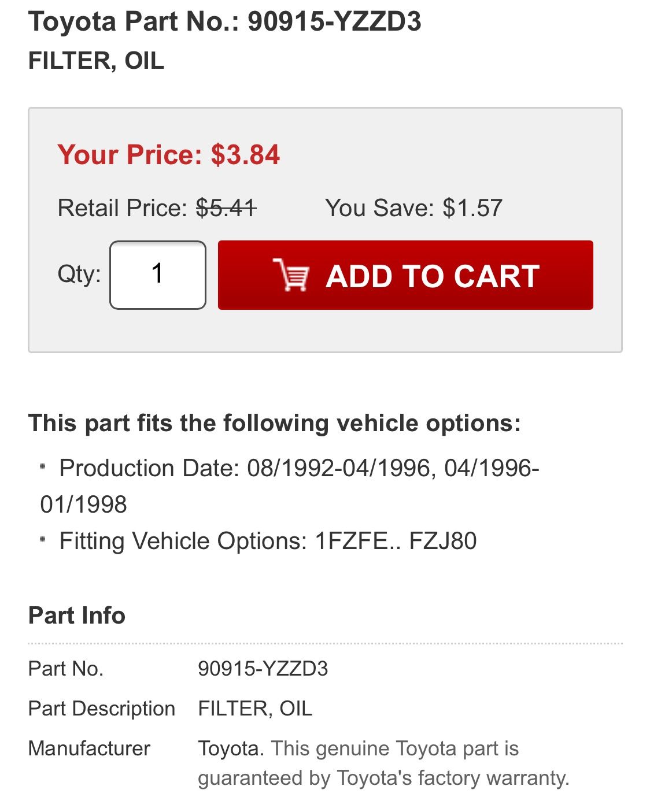
Task: Click the shopping cart icon
Action: tap(291, 275)
